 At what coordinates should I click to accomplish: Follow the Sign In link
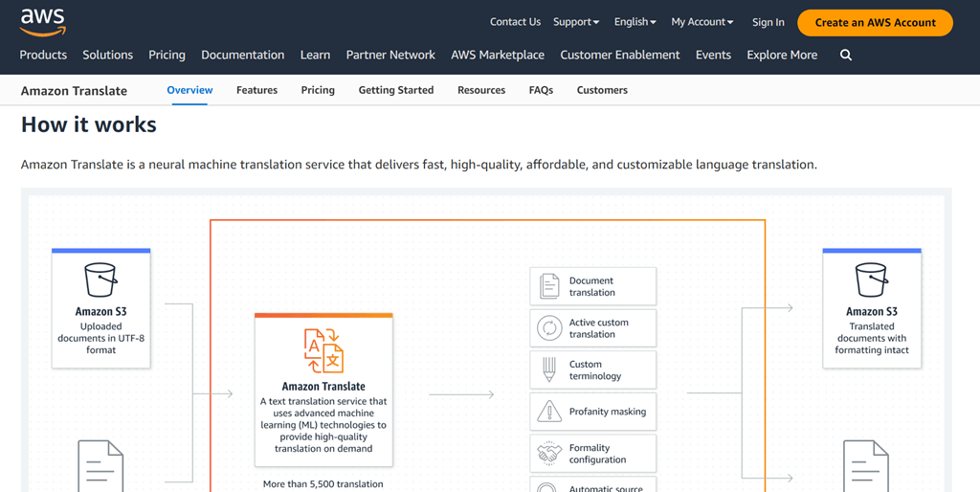click(x=768, y=22)
